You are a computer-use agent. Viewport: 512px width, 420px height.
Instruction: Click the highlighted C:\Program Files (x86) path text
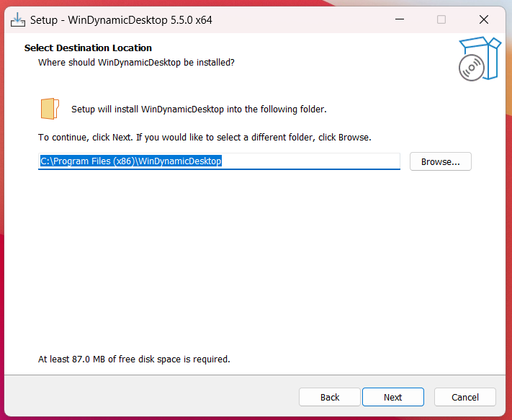click(x=130, y=161)
